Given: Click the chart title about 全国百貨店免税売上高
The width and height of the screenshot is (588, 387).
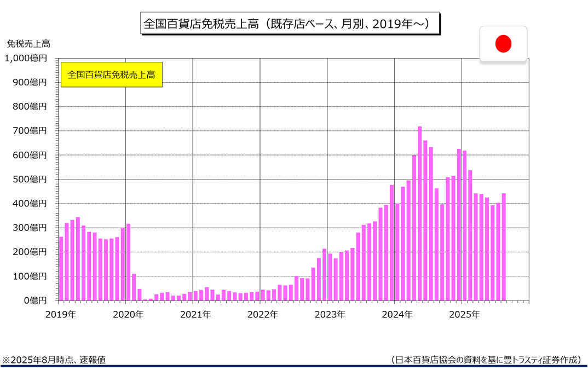Looking at the screenshot, I should (290, 24).
